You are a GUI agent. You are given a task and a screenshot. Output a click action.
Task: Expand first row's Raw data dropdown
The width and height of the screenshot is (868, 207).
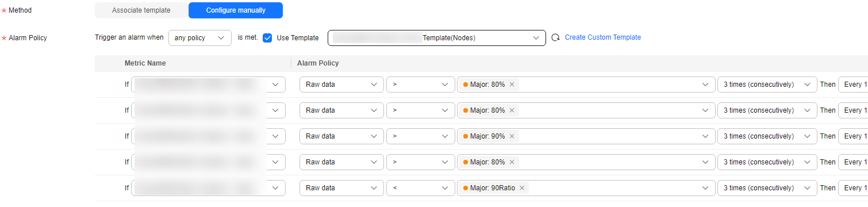(341, 85)
